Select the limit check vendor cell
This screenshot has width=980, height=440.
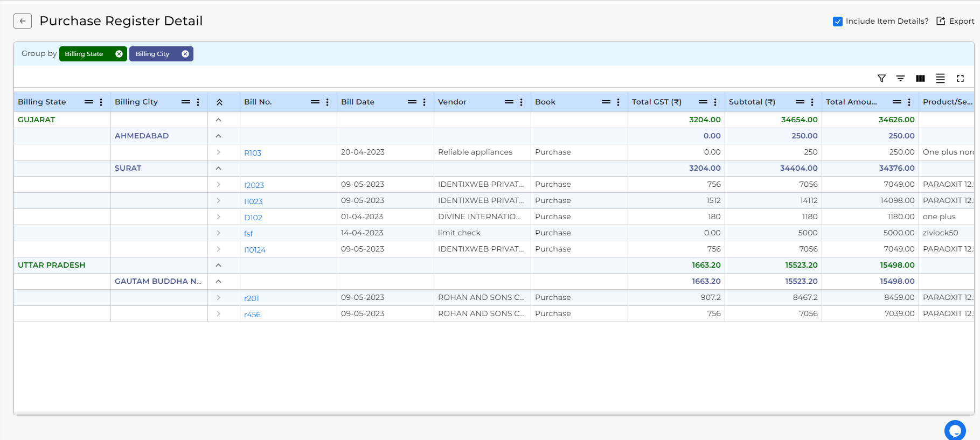482,233
